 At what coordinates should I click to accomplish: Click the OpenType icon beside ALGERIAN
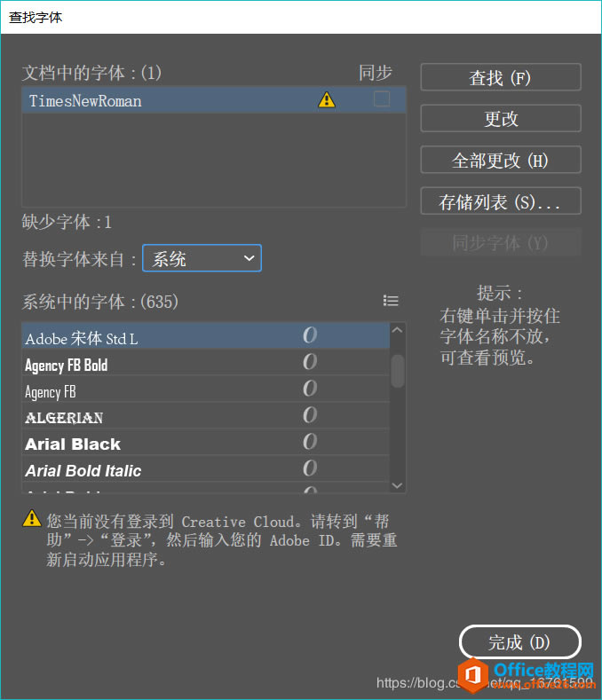pyautogui.click(x=310, y=415)
